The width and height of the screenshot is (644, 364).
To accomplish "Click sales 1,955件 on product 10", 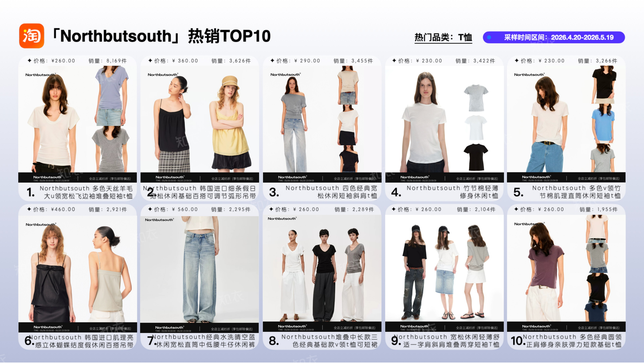I will [x=599, y=209].
